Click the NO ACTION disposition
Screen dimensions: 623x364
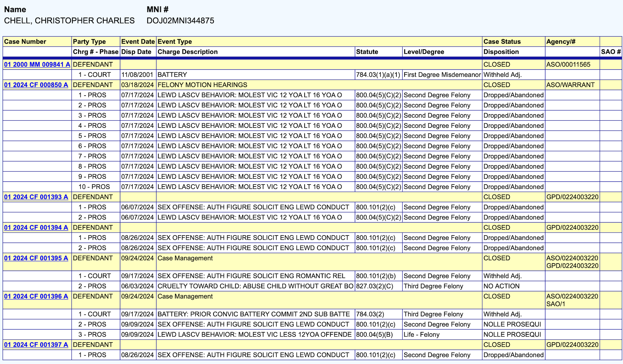pos(501,286)
